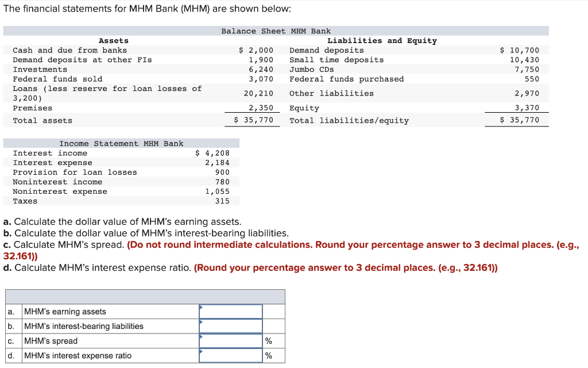Click the Balance Sheet MHM Bank header
The width and height of the screenshot is (588, 368).
click(x=273, y=30)
